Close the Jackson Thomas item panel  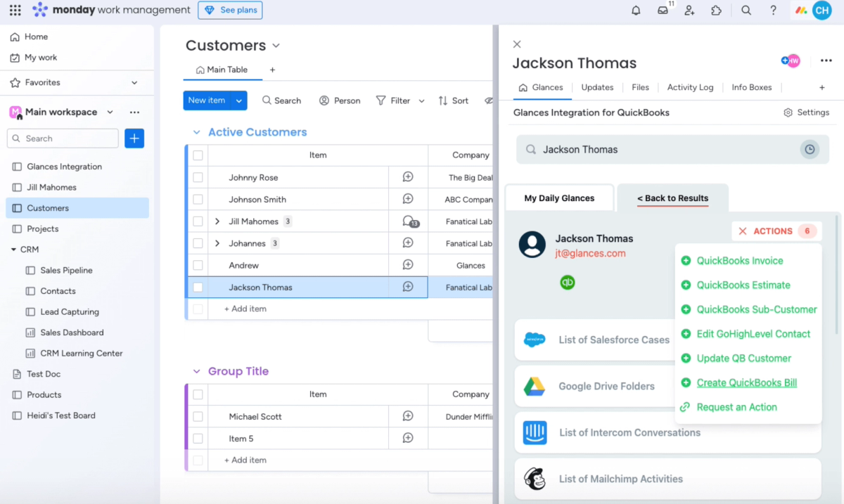click(x=517, y=44)
